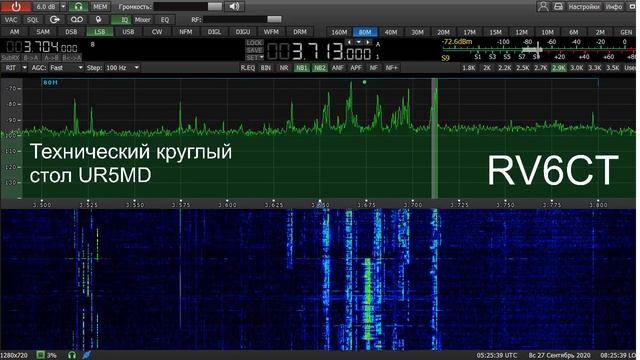This screenshot has height=360, width=640.
Task: Click the S-meter signal scale
Action: coord(539,50)
